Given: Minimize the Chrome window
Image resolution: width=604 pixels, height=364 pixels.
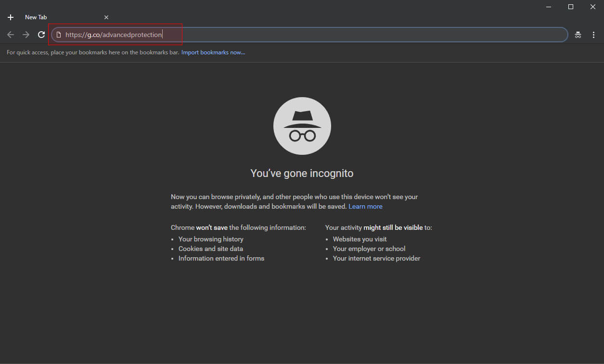Looking at the screenshot, I should [x=549, y=7].
